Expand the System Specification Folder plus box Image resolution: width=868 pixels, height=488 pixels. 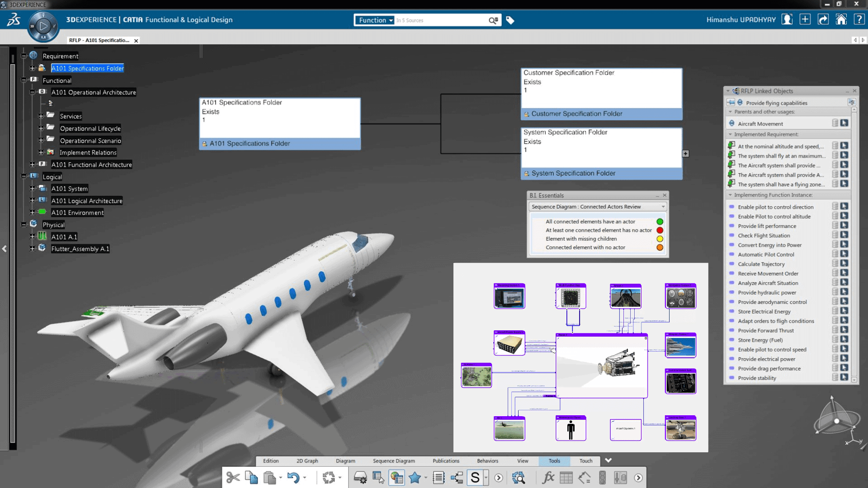tap(685, 154)
